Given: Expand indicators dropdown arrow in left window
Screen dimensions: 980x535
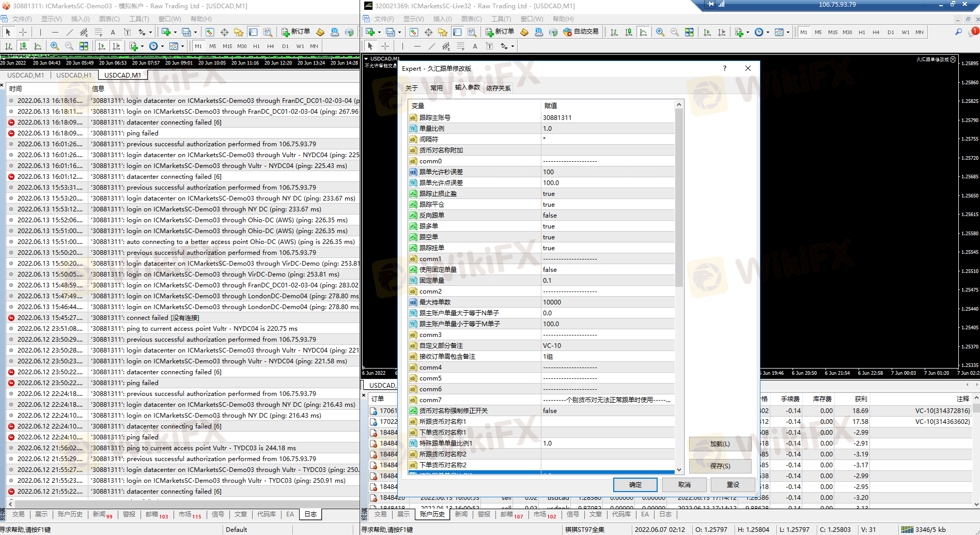Looking at the screenshot, I should click(x=142, y=46).
